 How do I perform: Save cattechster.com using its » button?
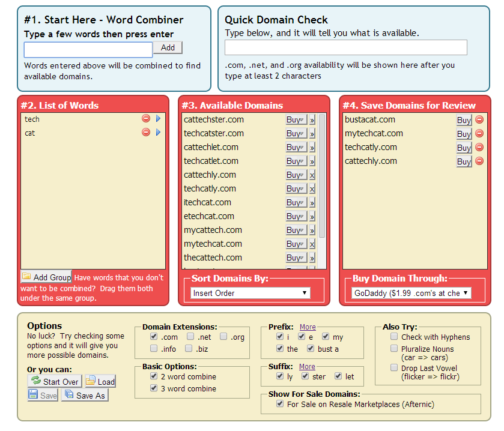312,120
